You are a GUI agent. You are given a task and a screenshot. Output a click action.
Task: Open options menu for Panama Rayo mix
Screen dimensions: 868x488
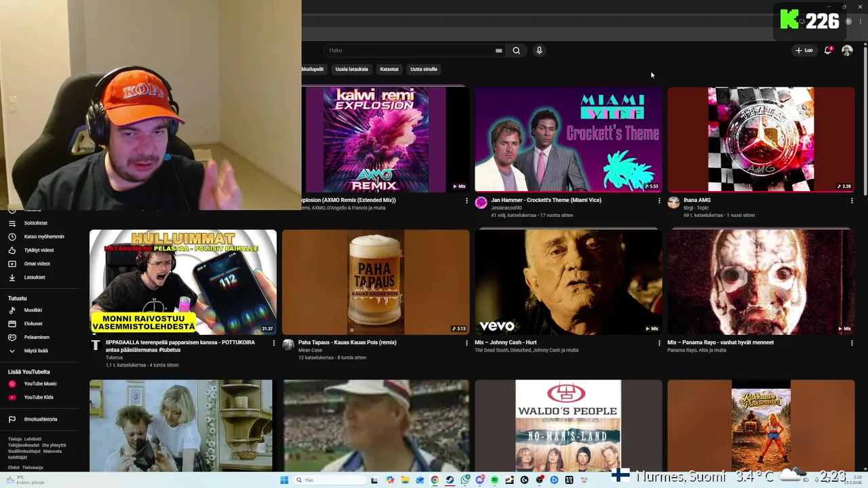pos(852,343)
